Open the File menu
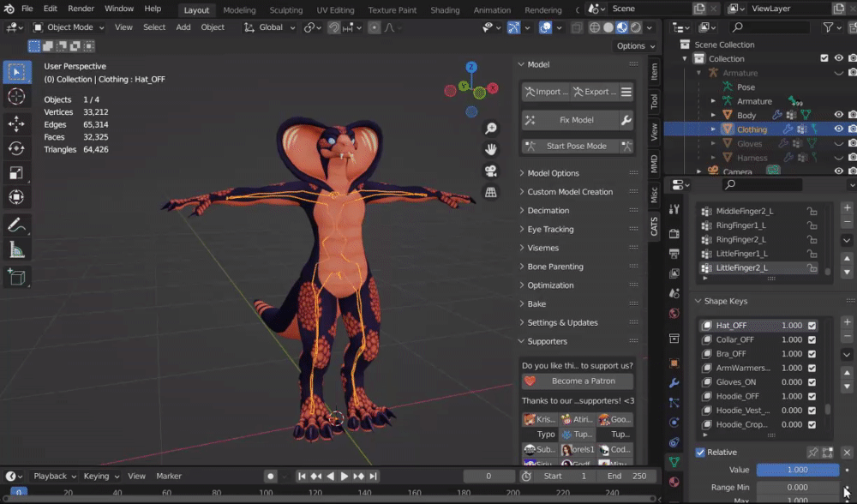This screenshot has width=857, height=504. tap(27, 9)
